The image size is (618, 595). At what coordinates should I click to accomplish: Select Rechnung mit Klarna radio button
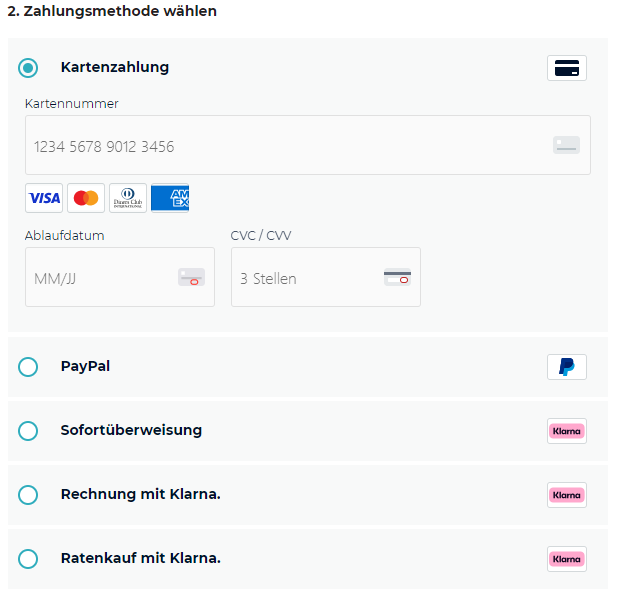coord(28,495)
